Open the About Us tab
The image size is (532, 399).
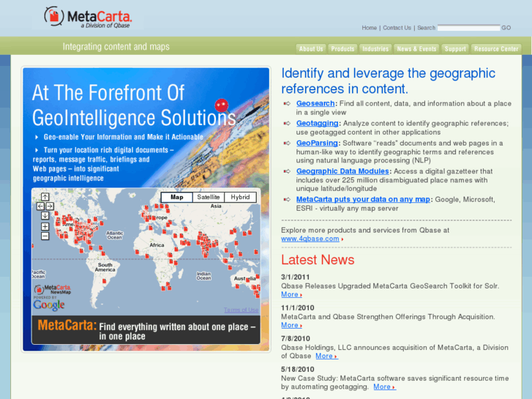coord(311,49)
